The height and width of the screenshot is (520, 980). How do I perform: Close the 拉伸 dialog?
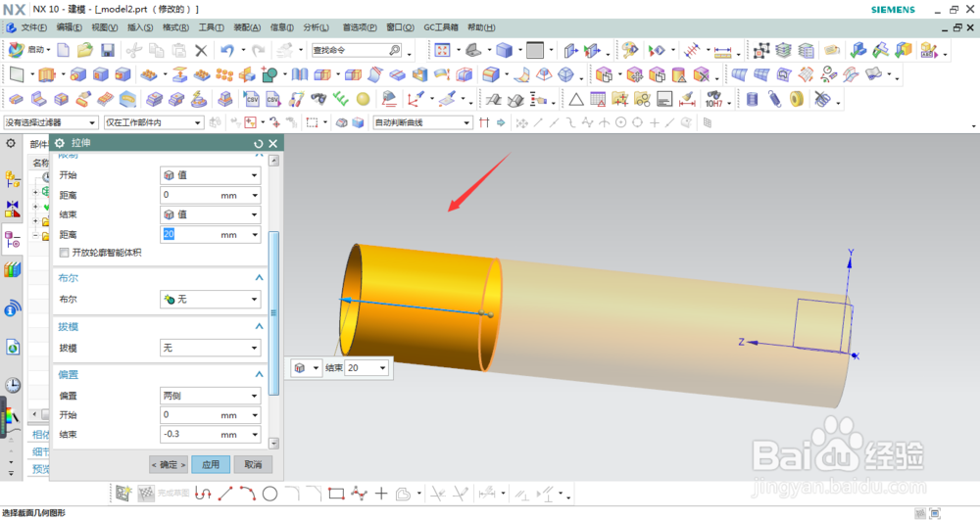tap(273, 144)
